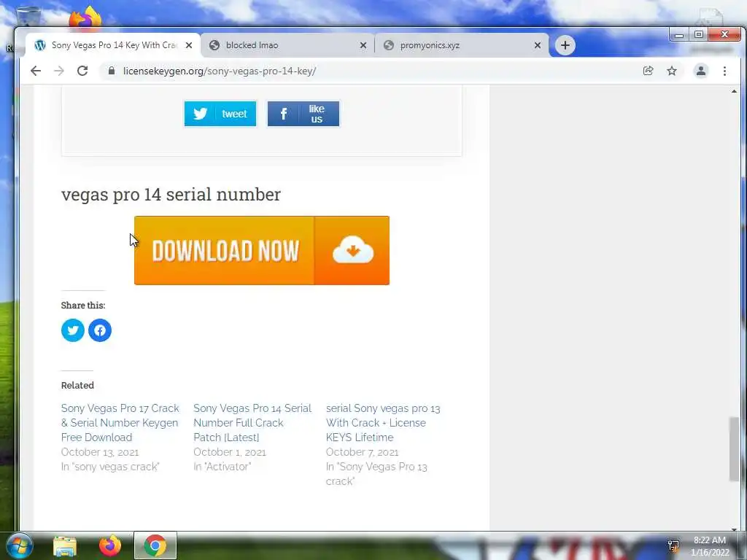Open the share this page icon
Image resolution: width=747 pixels, height=560 pixels.
pos(648,71)
